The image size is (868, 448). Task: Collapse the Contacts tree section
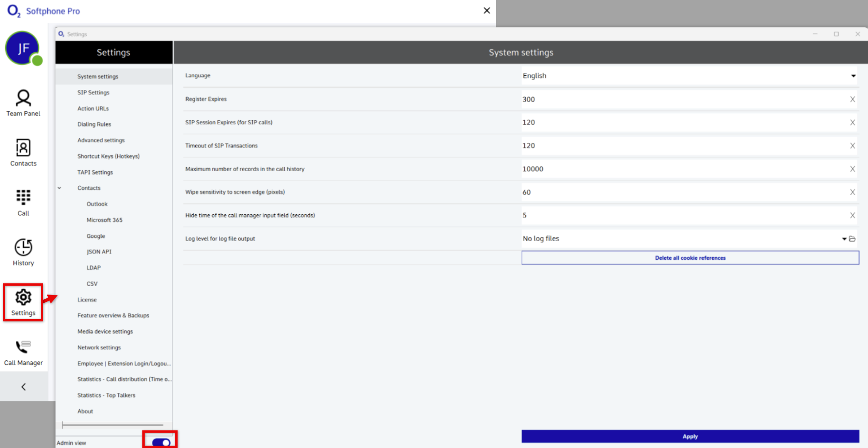(x=59, y=188)
